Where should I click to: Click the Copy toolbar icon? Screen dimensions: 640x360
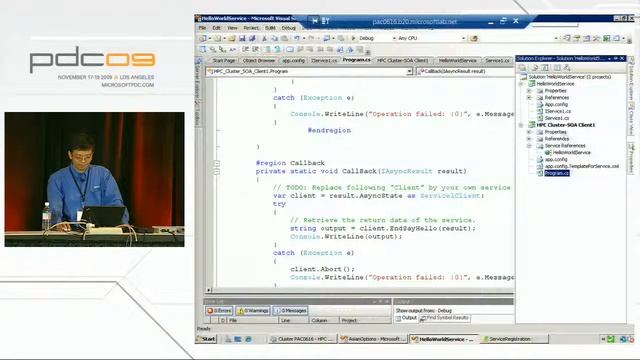pos(275,38)
